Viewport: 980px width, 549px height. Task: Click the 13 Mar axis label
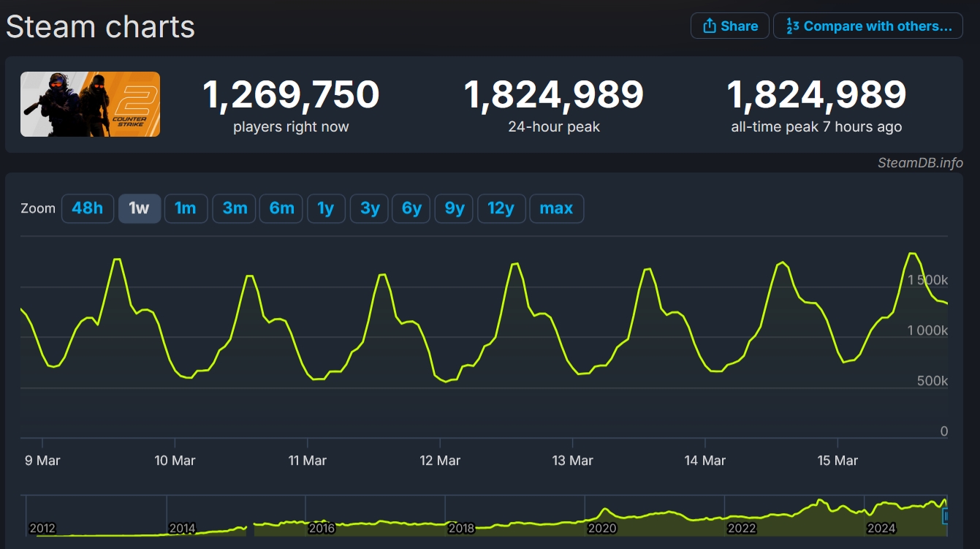pos(572,461)
